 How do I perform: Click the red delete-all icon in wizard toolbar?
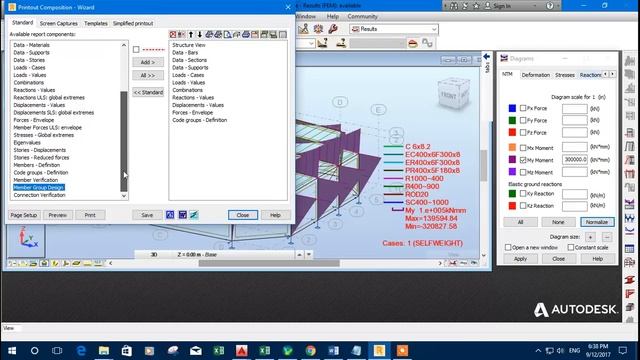pos(173,35)
